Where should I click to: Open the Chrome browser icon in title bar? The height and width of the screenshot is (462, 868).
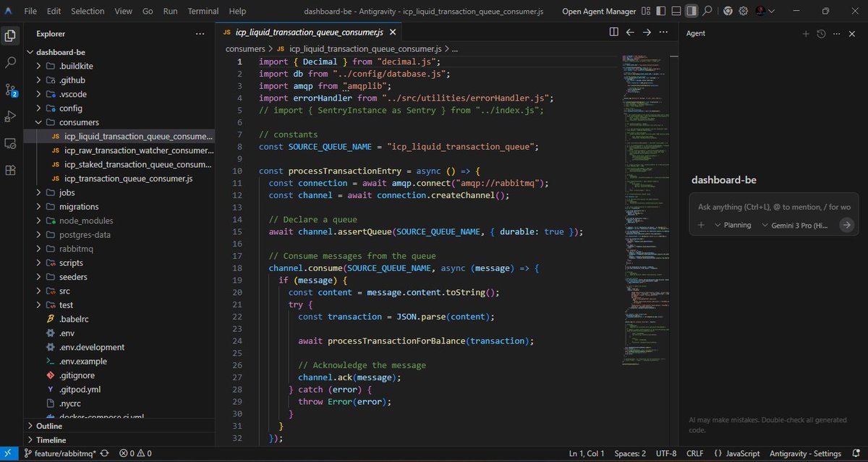[x=728, y=11]
